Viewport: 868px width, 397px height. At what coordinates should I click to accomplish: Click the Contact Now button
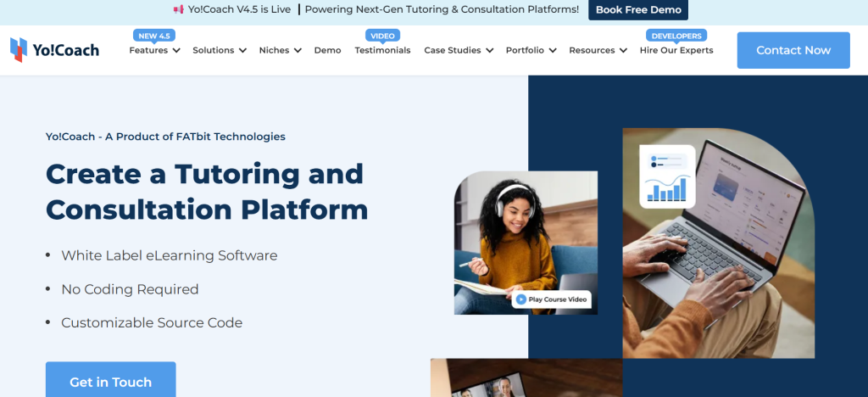click(793, 50)
